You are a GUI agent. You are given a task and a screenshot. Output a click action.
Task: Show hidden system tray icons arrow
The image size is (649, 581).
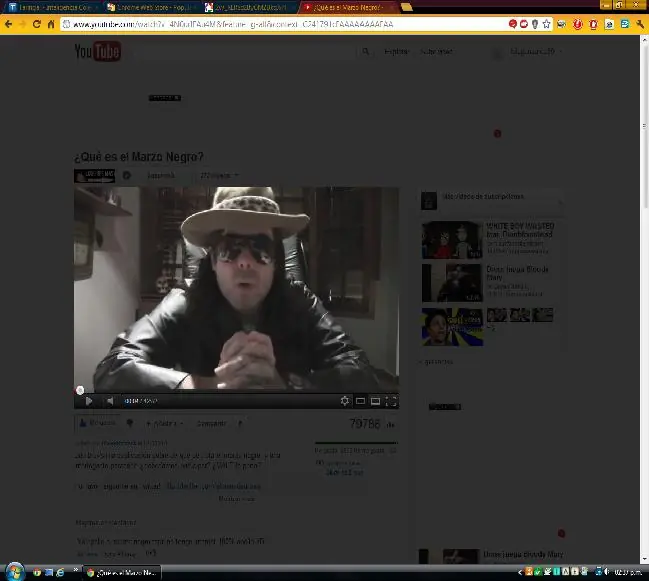click(520, 572)
